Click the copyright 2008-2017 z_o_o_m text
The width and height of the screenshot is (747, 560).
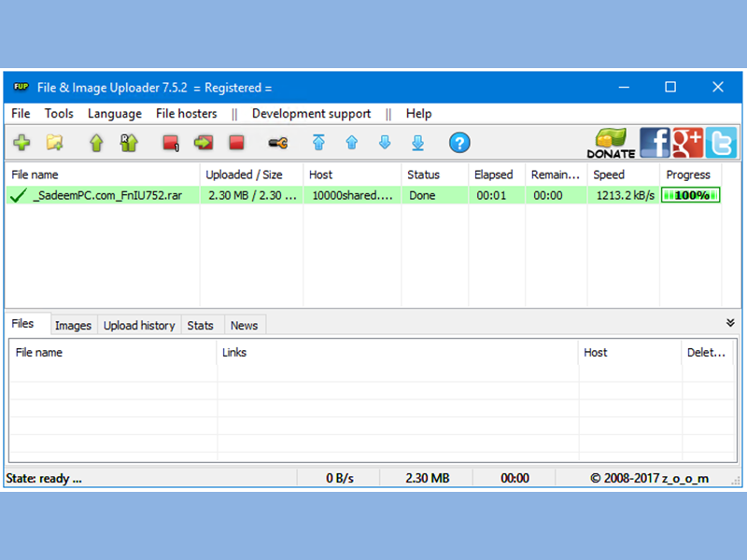(x=649, y=478)
